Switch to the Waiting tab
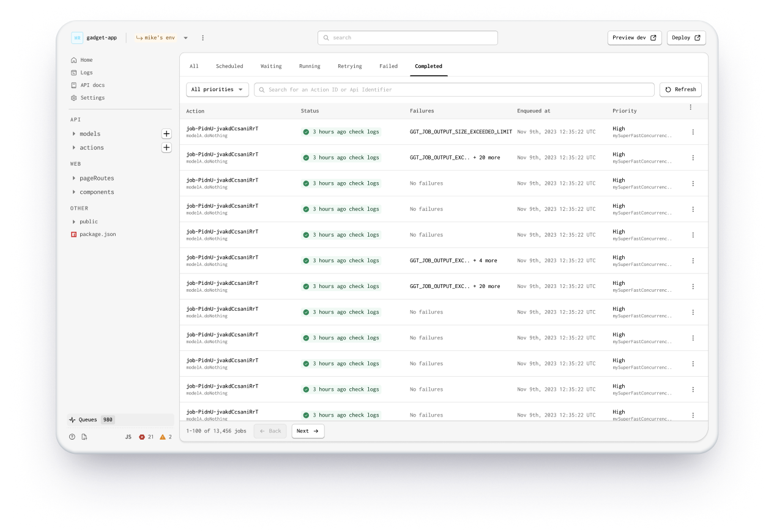Screen dimensions: 774x532 (x=271, y=66)
